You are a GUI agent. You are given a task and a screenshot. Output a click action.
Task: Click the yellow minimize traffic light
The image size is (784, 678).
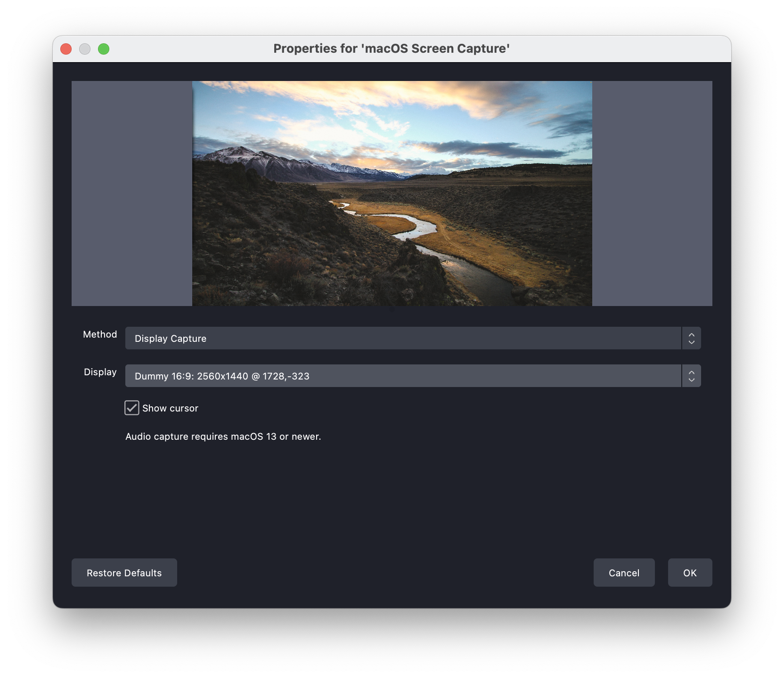point(85,48)
